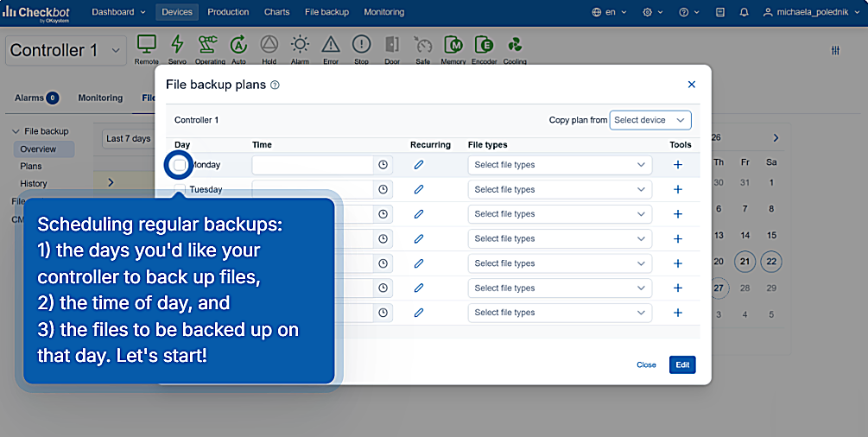
Task: Click the Memory status icon
Action: [x=453, y=44]
